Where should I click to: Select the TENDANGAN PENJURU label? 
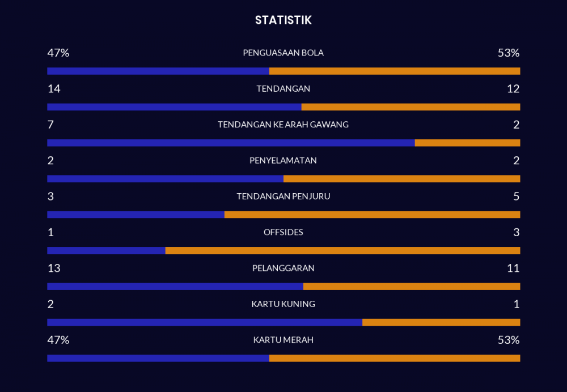283,197
